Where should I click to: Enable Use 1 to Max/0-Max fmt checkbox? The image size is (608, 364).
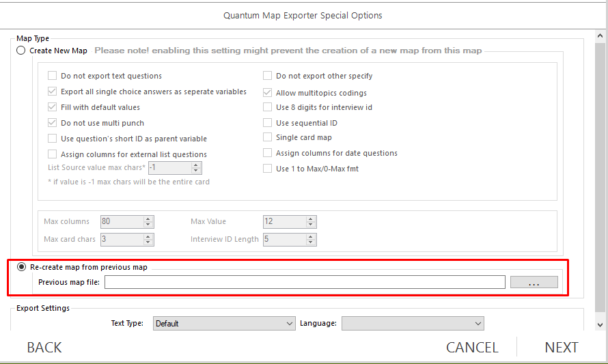point(267,168)
